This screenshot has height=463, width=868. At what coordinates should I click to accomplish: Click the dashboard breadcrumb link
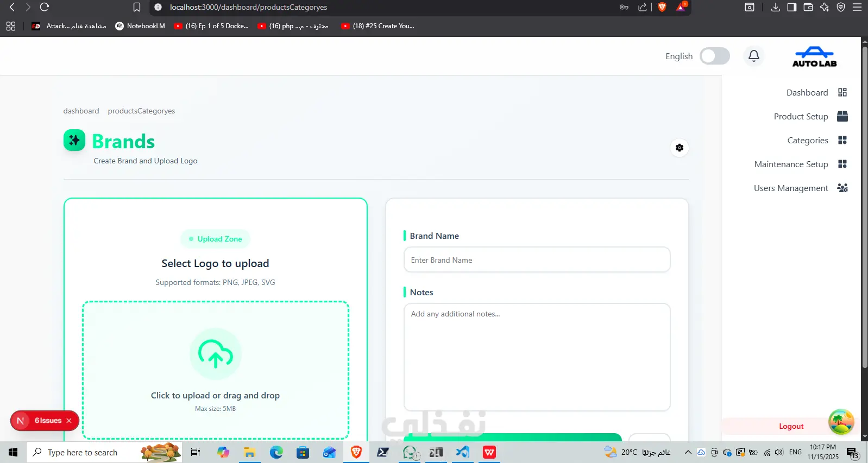point(81,111)
